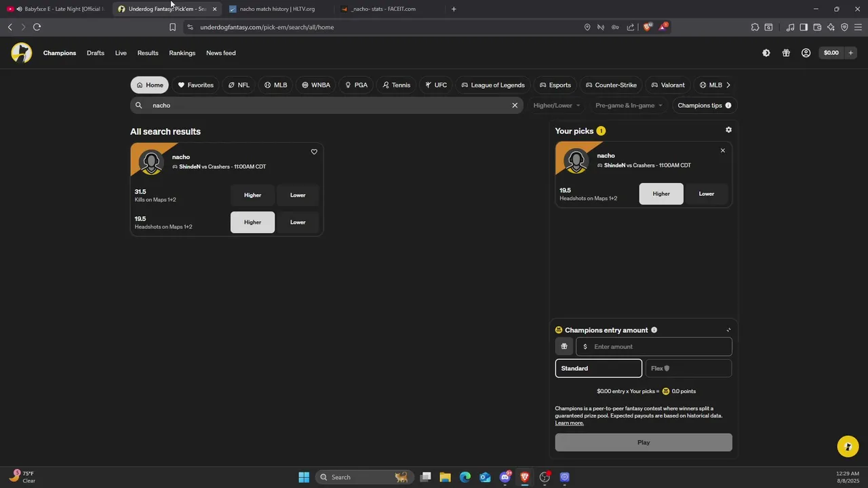Favorite nacho with the heart icon
Image resolution: width=868 pixels, height=488 pixels.
click(x=314, y=152)
